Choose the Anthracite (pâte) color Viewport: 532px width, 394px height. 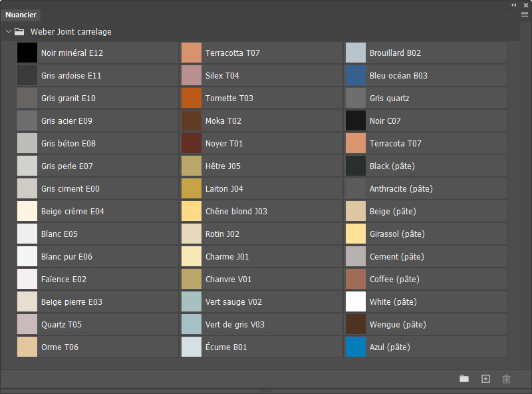tap(356, 188)
